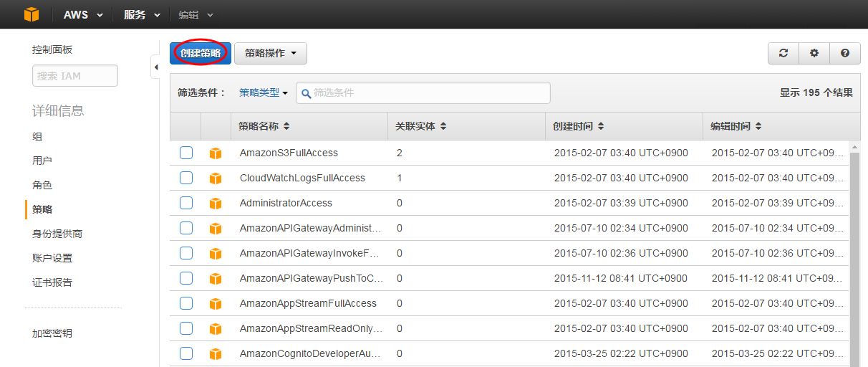This screenshot has width=868, height=367.
Task: Click the CloudWatchLogsFullAccess policy cube icon
Action: tap(216, 178)
